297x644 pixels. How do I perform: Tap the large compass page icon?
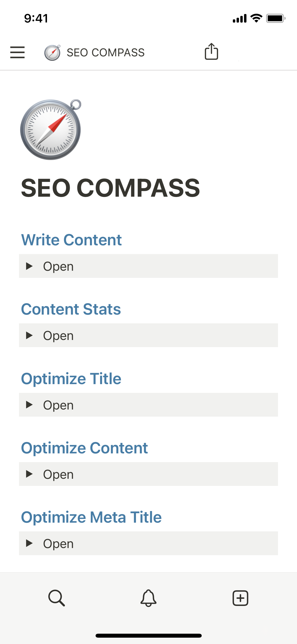pyautogui.click(x=51, y=130)
